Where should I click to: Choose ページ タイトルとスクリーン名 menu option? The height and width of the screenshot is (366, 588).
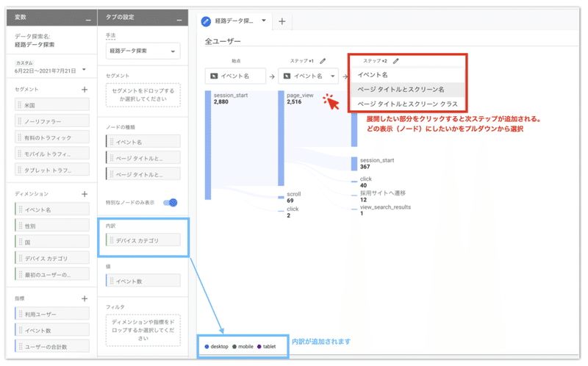click(x=407, y=89)
